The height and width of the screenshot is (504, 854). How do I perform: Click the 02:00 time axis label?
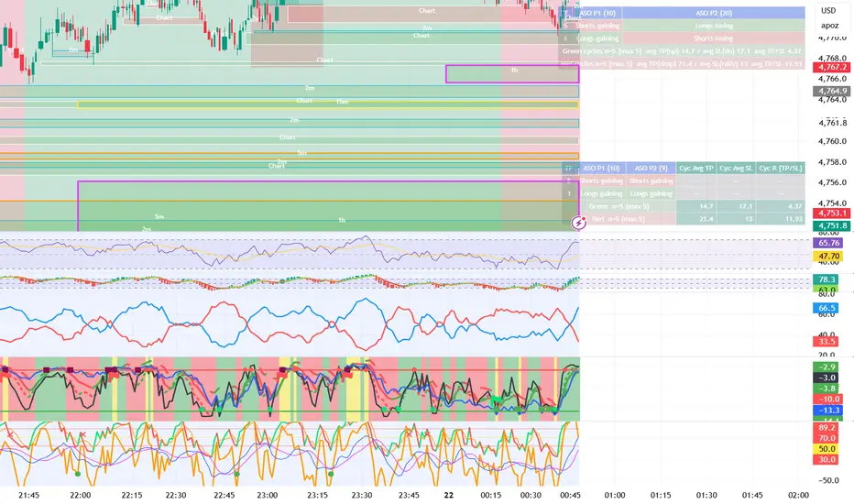pyautogui.click(x=798, y=495)
